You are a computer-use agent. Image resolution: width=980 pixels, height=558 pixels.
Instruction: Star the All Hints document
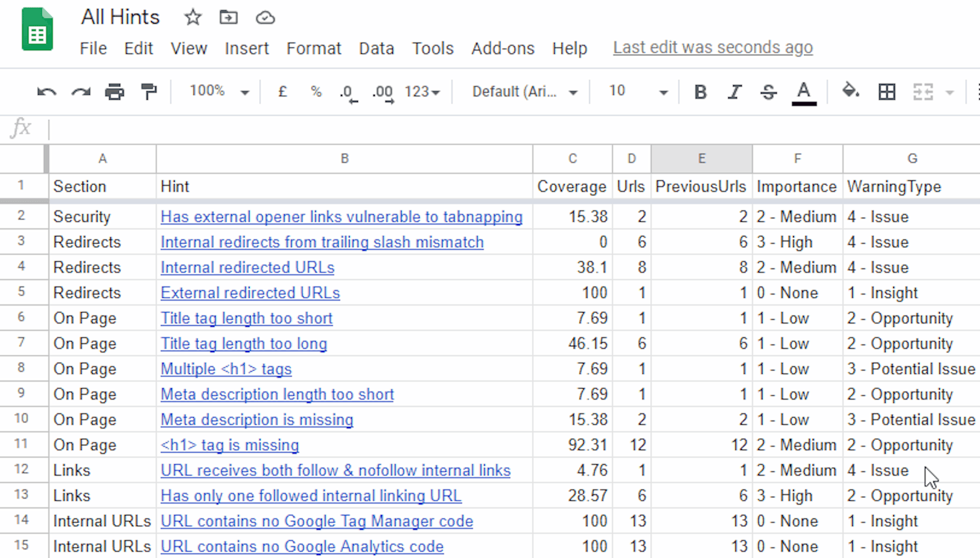192,18
